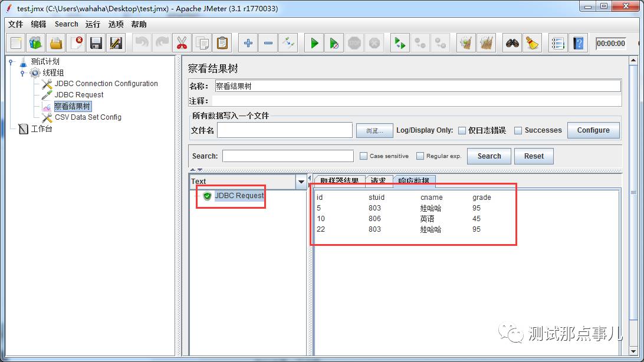Toggle 仅日志错误 checkbox
This screenshot has height=362, width=644.
pos(462,130)
